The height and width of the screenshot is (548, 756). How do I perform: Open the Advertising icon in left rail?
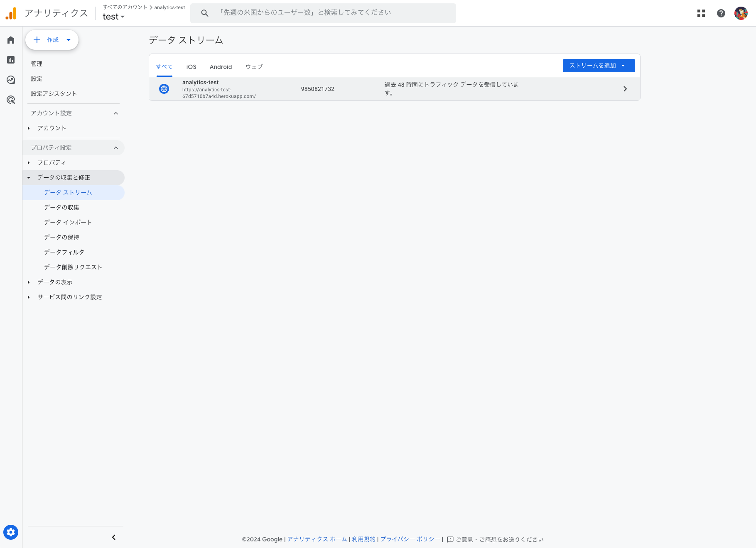(10, 100)
